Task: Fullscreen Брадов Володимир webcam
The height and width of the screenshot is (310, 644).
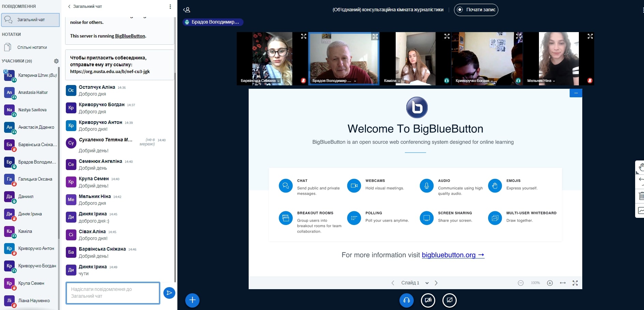Action: [x=375, y=36]
